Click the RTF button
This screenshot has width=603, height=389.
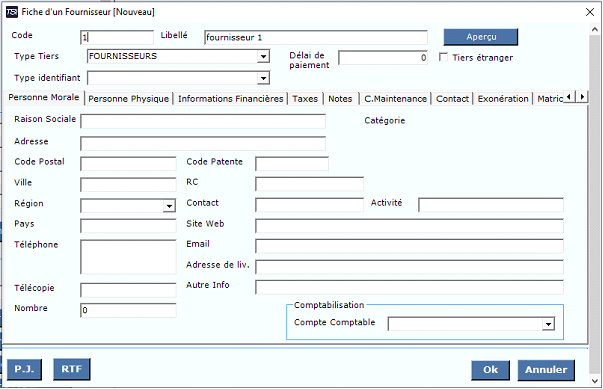click(72, 369)
